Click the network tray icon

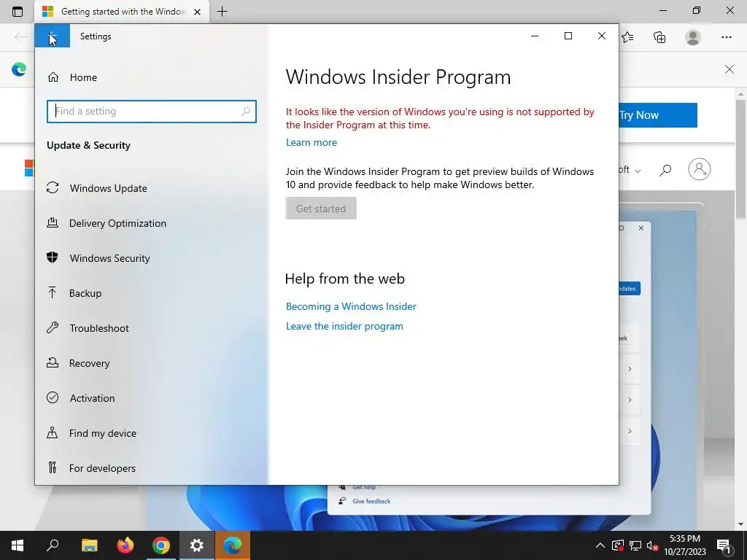[x=635, y=545]
